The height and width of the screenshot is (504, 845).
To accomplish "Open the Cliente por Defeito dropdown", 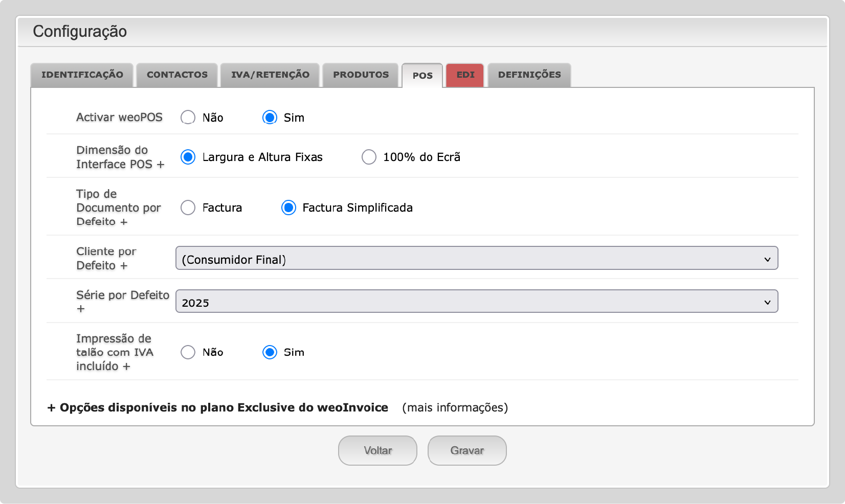I will (476, 258).
